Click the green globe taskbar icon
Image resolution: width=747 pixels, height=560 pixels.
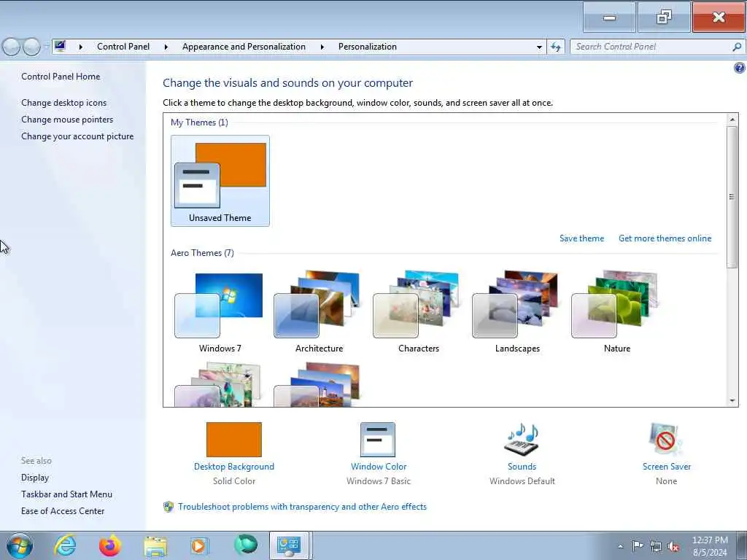coord(246,545)
